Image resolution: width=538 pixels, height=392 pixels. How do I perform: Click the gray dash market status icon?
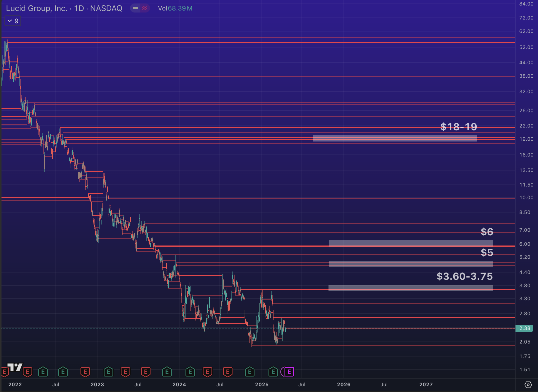135,8
